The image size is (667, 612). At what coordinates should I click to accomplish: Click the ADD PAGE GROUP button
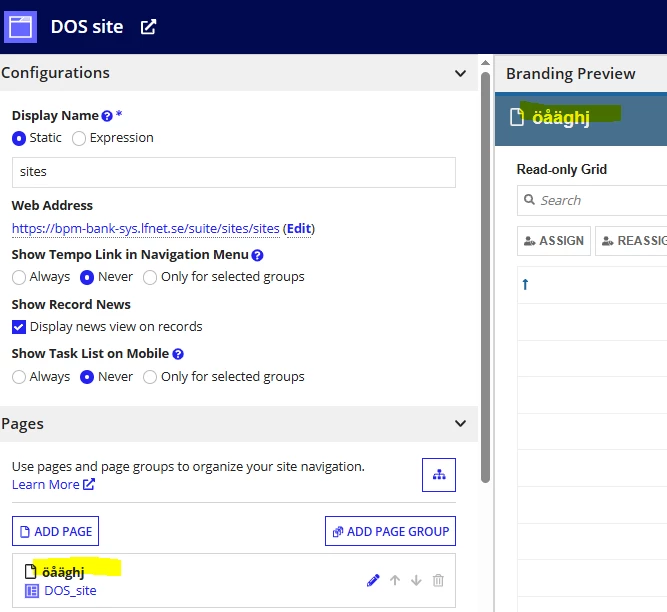[390, 531]
